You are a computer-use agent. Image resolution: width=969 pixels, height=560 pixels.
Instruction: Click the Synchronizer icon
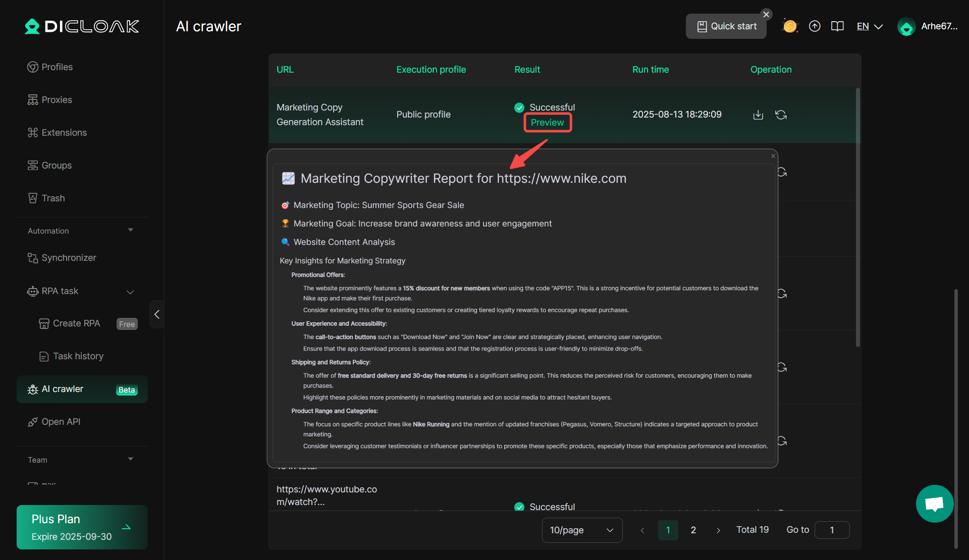pyautogui.click(x=33, y=258)
